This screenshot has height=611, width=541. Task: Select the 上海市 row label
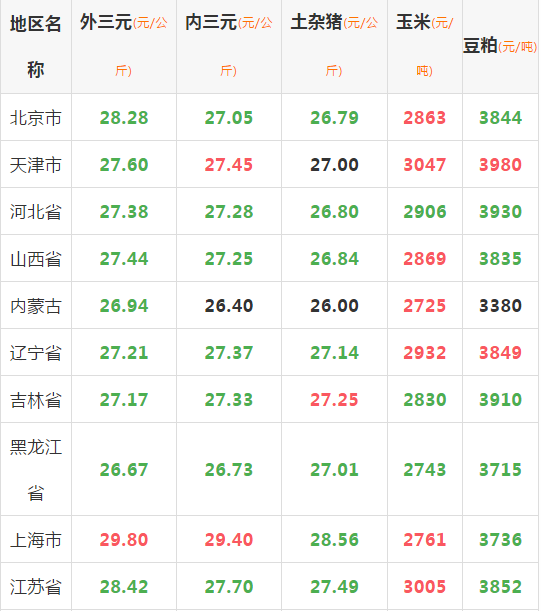point(36,540)
